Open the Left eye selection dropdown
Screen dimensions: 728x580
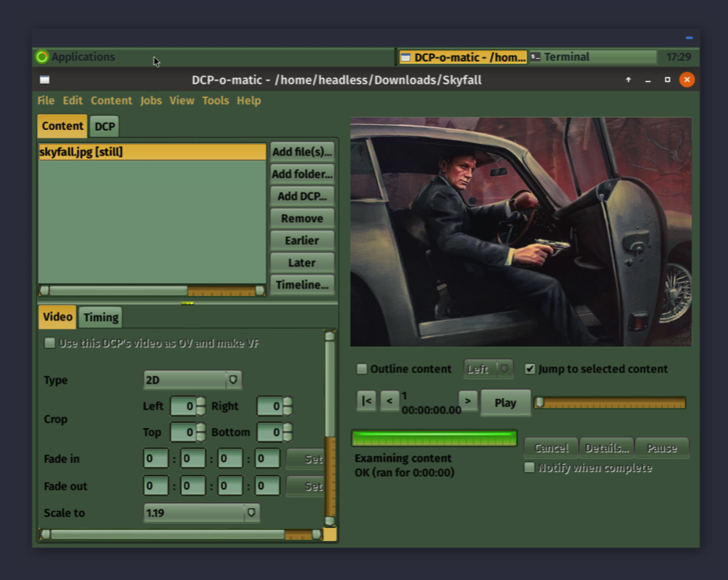[488, 369]
